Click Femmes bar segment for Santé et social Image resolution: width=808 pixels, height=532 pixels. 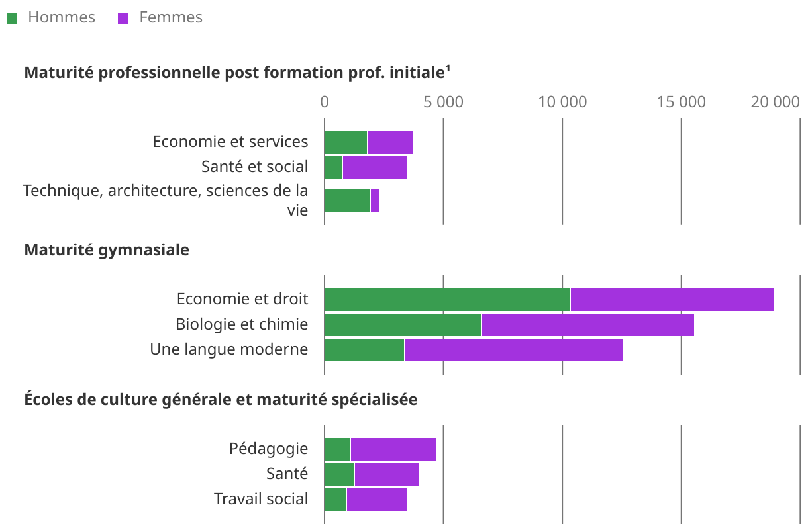[374, 167]
